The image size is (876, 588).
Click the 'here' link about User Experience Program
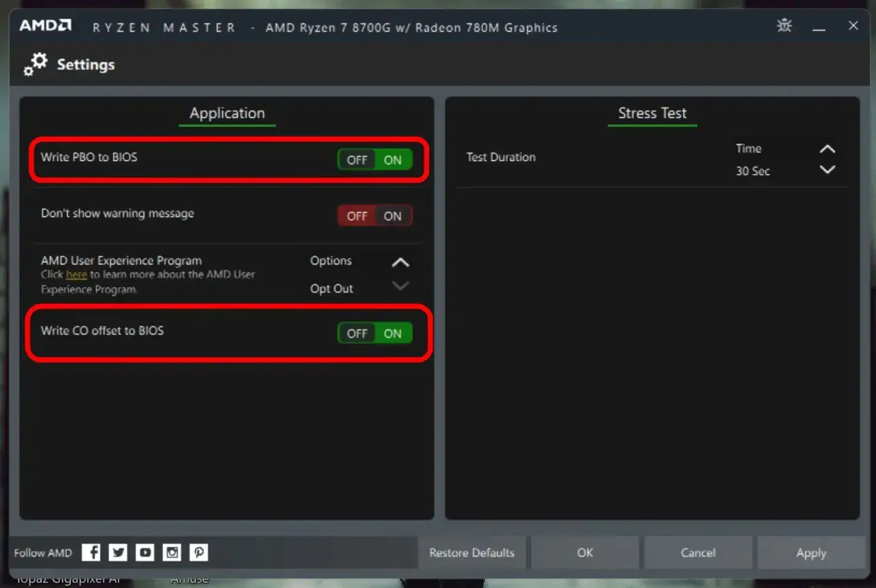(x=76, y=274)
